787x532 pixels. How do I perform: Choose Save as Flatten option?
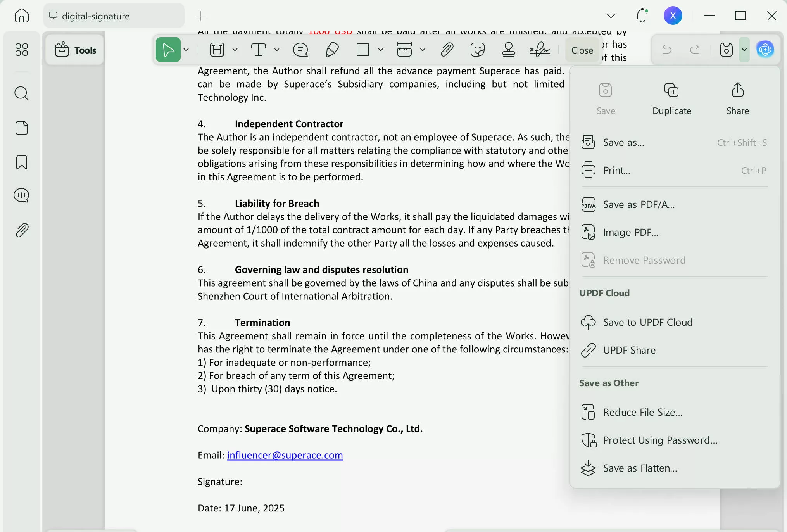[x=640, y=468]
